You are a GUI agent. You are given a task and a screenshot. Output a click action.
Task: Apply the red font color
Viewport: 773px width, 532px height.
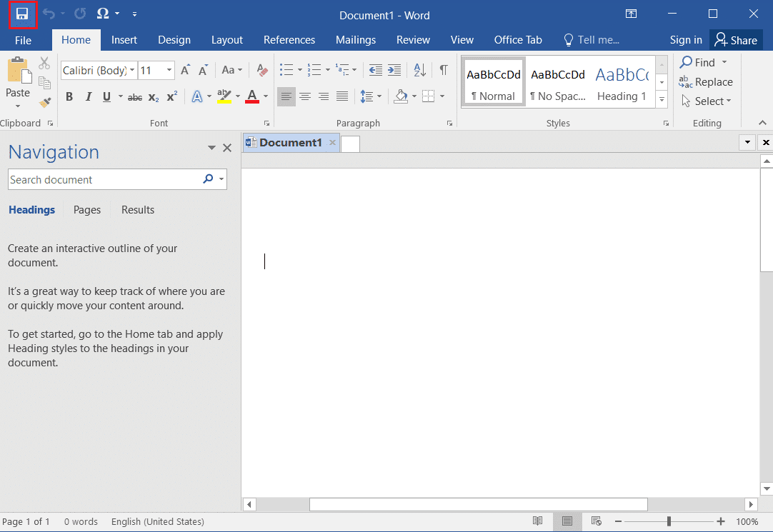pyautogui.click(x=252, y=96)
